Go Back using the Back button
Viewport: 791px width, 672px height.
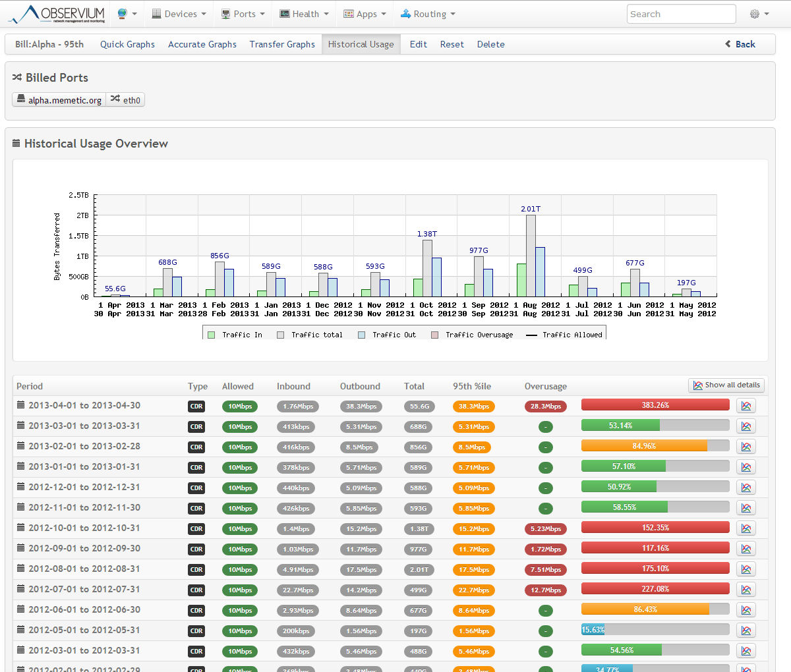(740, 44)
